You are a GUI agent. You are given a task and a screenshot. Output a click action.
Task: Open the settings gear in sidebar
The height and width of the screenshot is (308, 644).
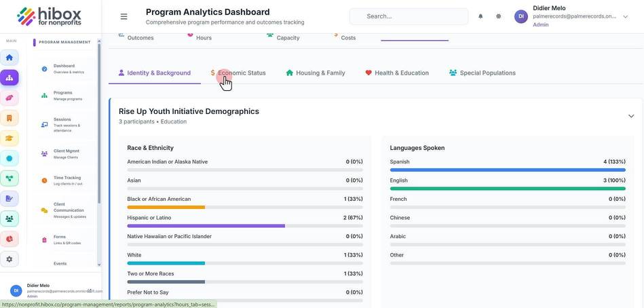10,259
